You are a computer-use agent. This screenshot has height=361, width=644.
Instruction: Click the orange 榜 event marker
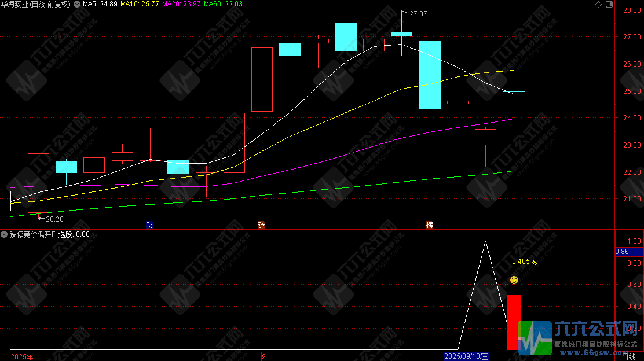click(429, 224)
